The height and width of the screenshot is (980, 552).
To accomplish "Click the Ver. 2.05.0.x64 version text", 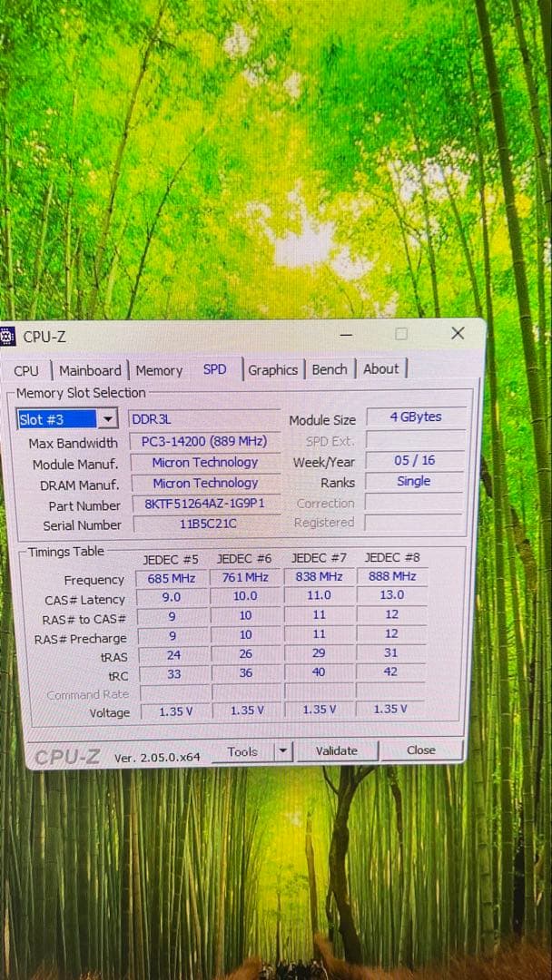I will [157, 758].
